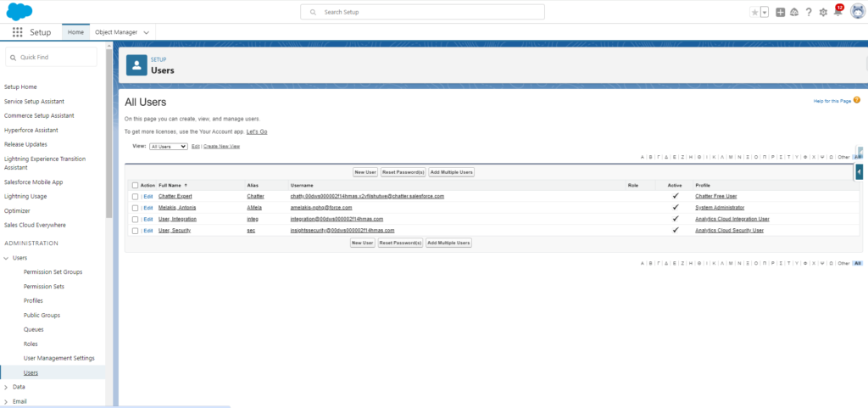This screenshot has height=408, width=868.
Task: Click the Let's Go link
Action: click(x=257, y=131)
